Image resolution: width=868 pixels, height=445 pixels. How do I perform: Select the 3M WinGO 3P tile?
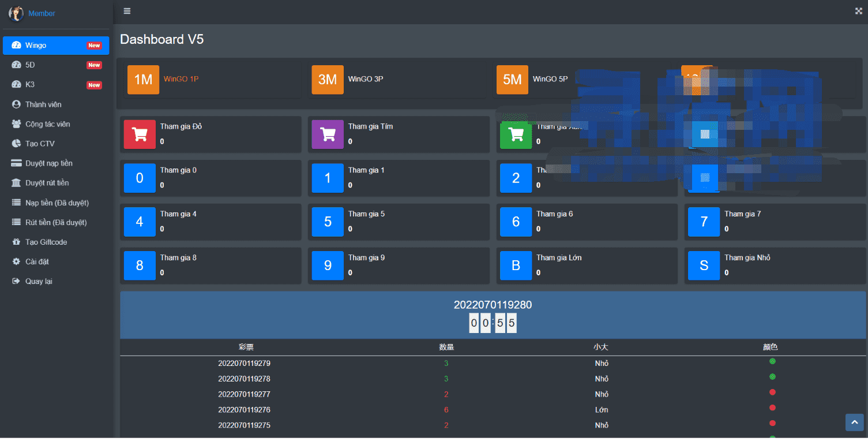point(328,80)
